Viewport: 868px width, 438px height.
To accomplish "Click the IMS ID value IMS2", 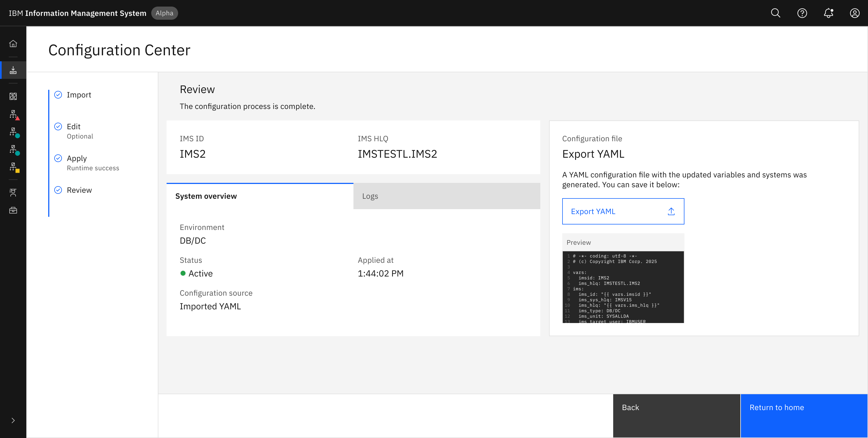I will (192, 154).
